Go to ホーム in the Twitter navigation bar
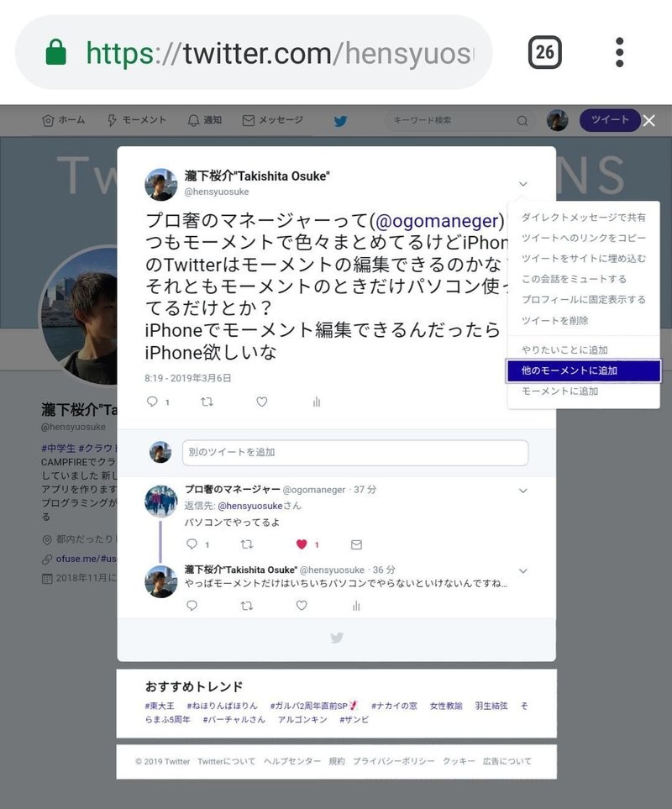The height and width of the screenshot is (809, 672). tap(64, 120)
